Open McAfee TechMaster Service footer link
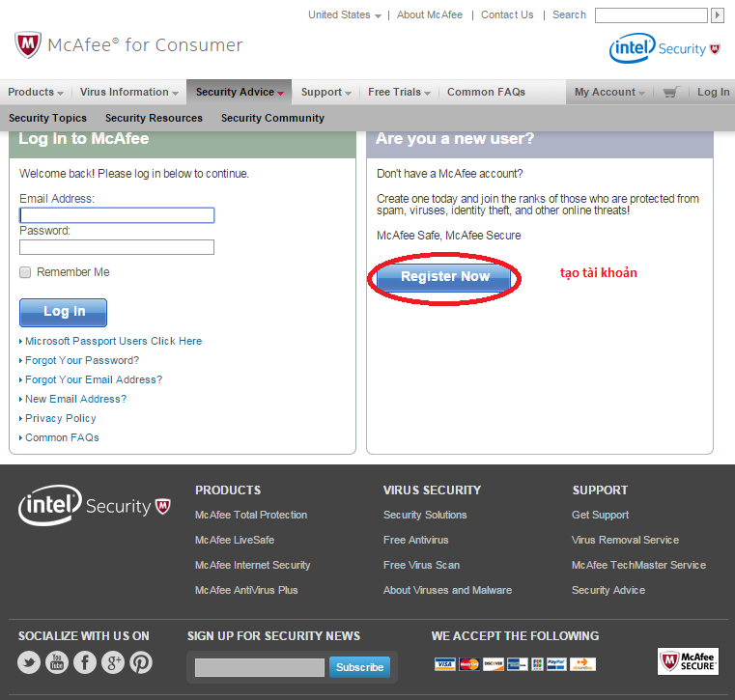This screenshot has width=735, height=700. [x=639, y=565]
